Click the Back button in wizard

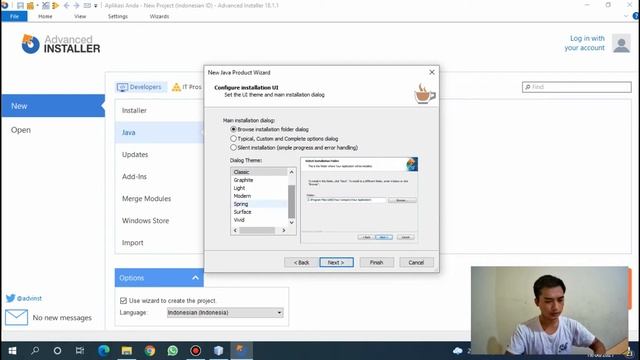pos(301,262)
